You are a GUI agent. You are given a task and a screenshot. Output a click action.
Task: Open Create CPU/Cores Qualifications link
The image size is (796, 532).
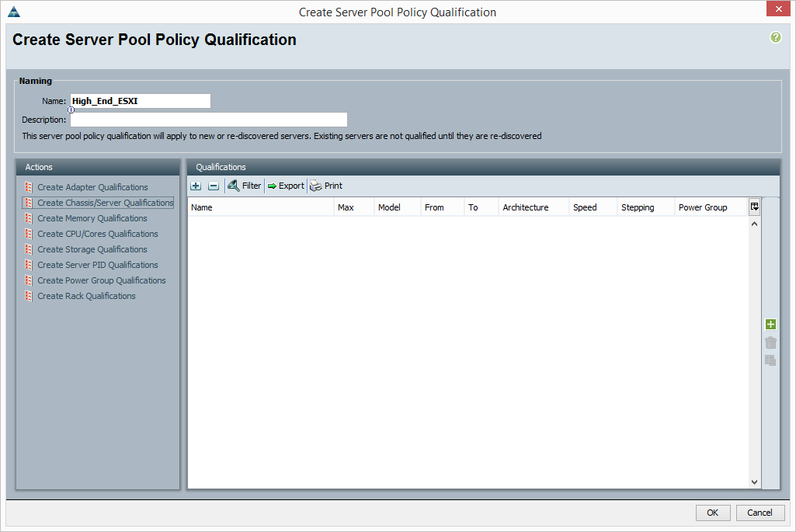(98, 234)
